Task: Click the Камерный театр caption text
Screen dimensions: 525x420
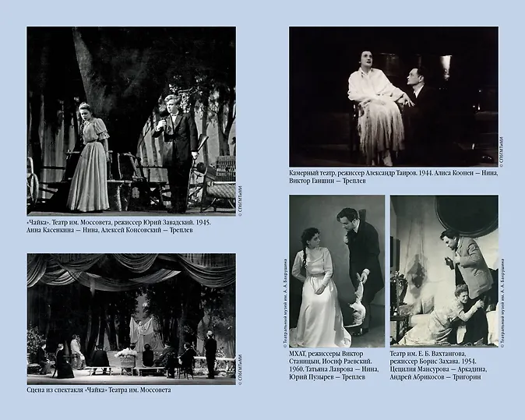Action: click(x=393, y=178)
